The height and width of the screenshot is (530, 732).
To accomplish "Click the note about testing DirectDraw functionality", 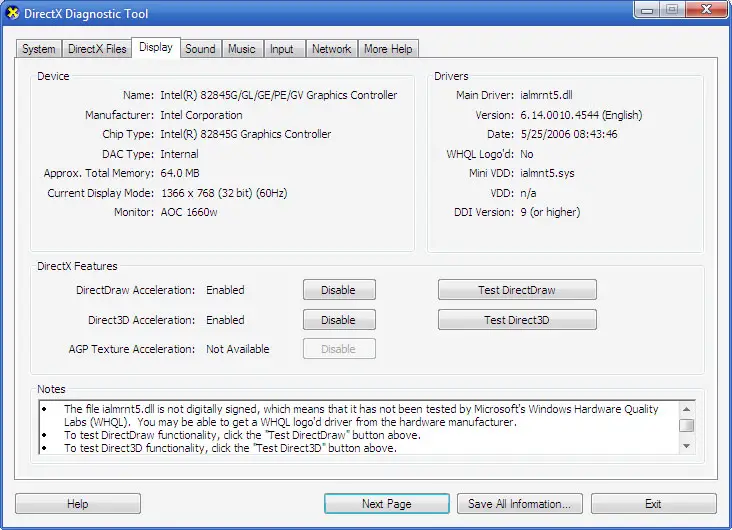I will pos(242,435).
